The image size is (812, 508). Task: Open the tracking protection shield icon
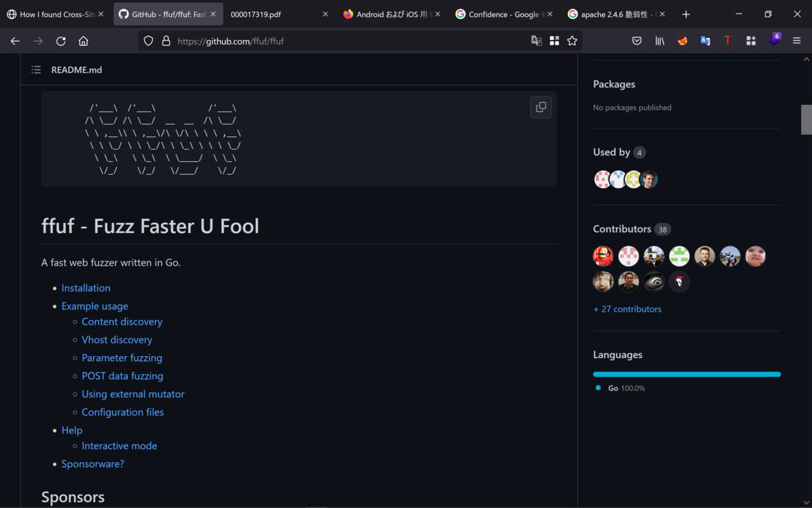pos(148,41)
